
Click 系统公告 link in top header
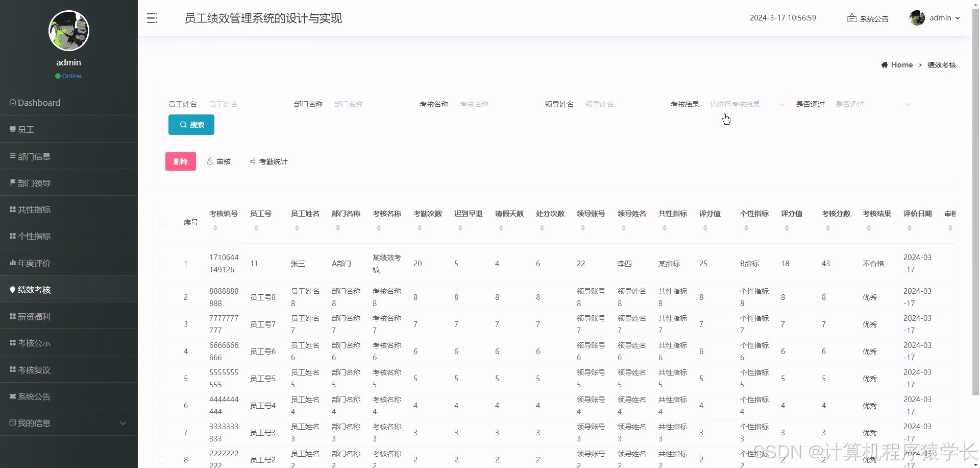[x=868, y=18]
